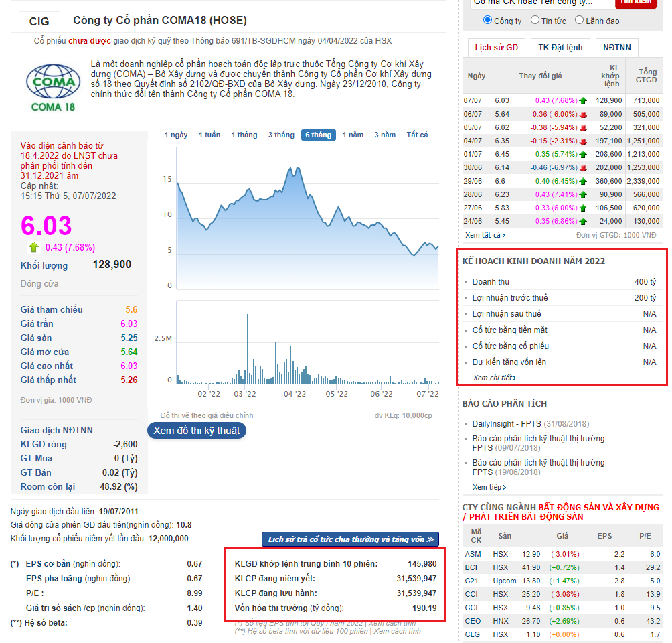
Task: Open the CCI stock ticker
Action: [x=471, y=594]
